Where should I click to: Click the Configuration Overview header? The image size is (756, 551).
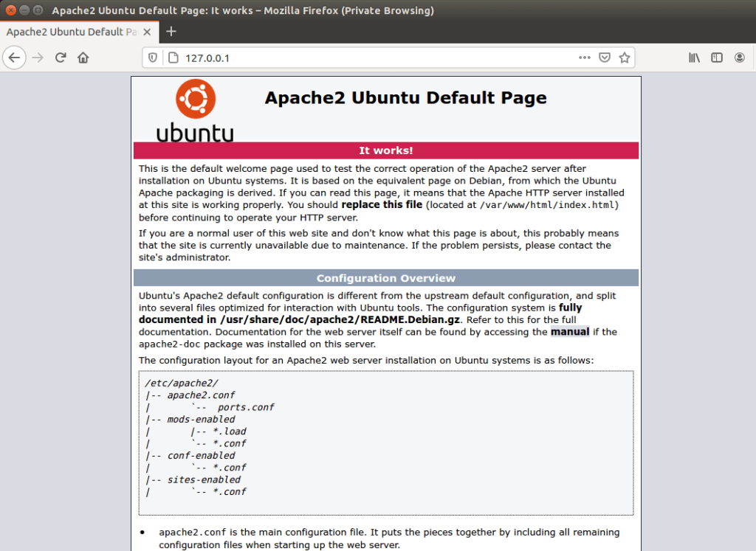click(x=385, y=278)
